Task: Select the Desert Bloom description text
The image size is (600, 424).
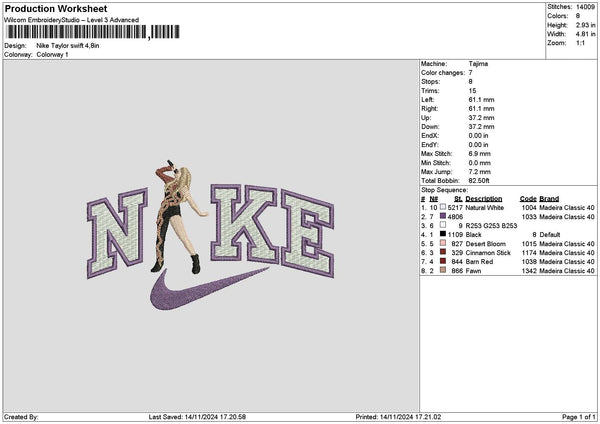Action: point(486,244)
